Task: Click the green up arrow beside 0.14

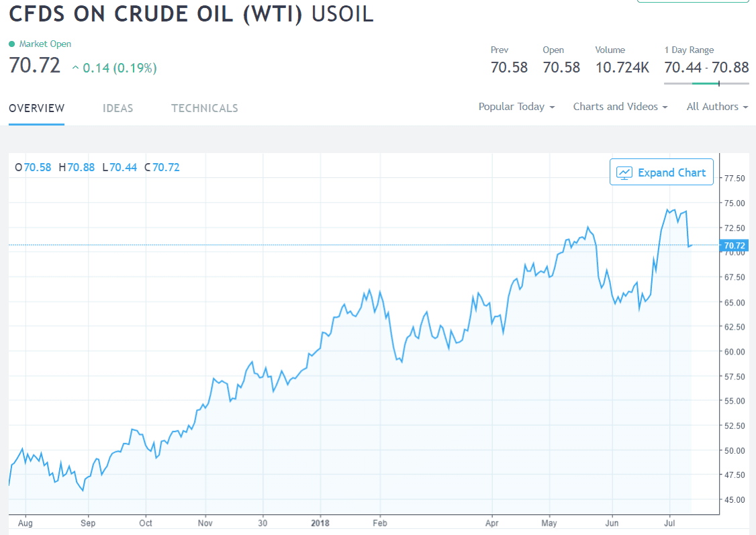Action: coord(75,68)
